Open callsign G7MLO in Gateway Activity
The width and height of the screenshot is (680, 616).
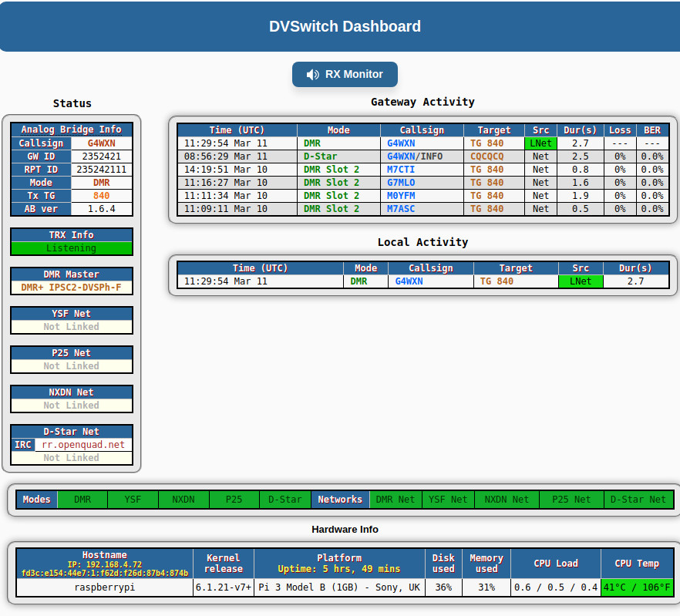[400, 182]
